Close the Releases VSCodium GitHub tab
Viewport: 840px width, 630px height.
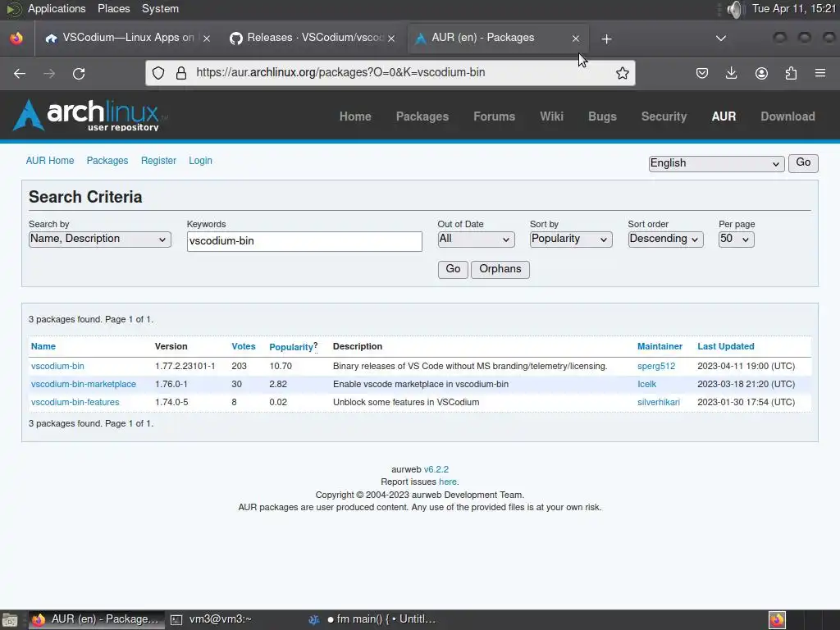click(x=391, y=38)
